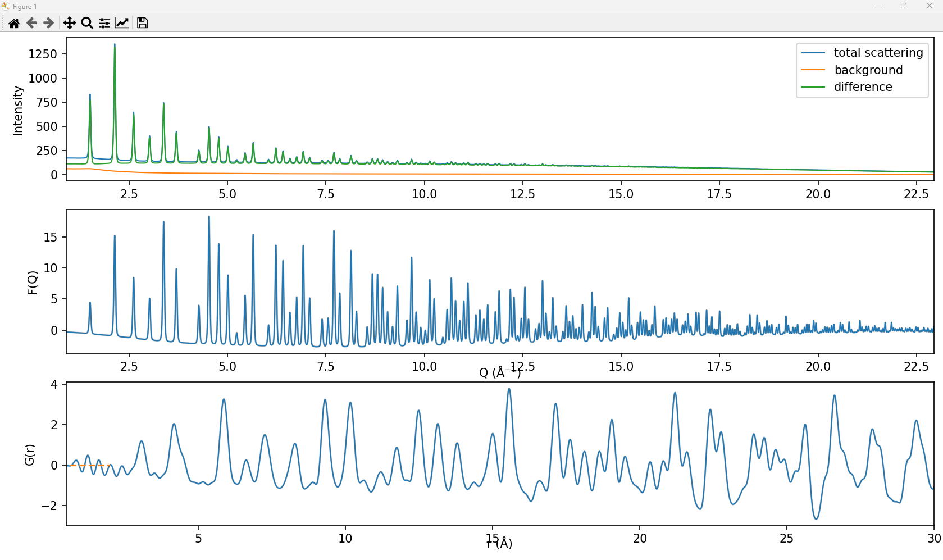Minimize the Figure 1 window

pos(878,6)
